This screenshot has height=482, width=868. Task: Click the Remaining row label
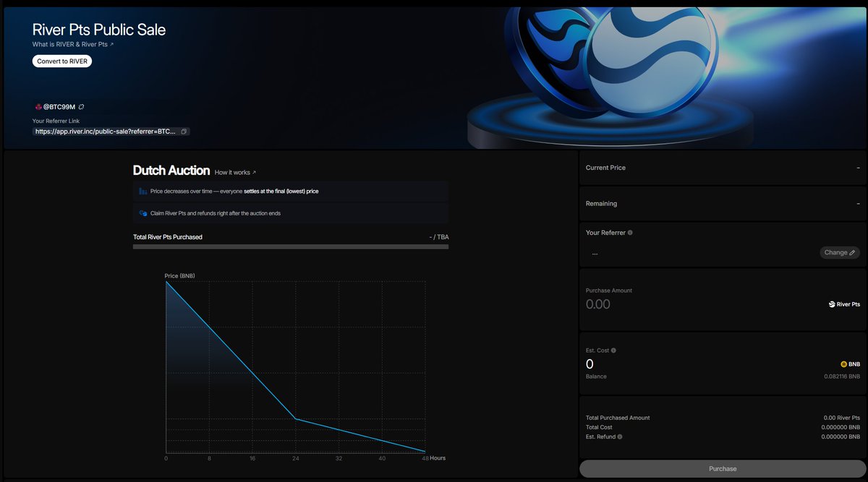pos(601,204)
